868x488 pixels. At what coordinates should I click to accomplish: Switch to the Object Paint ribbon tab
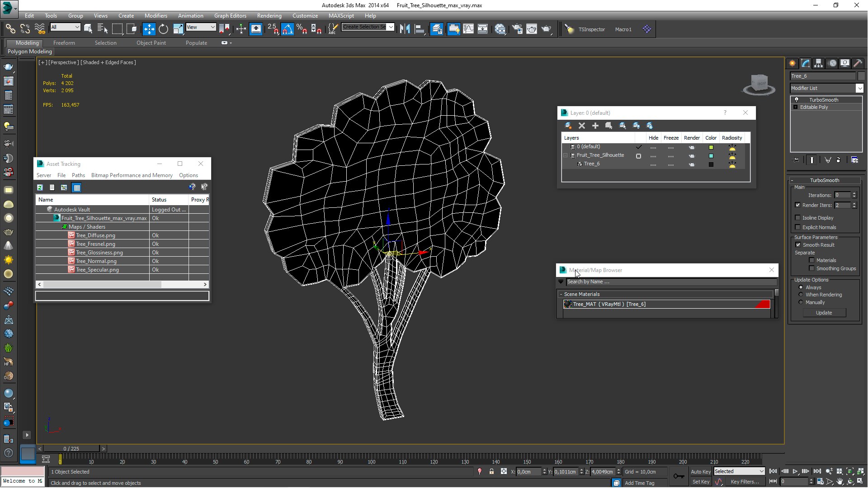click(151, 43)
